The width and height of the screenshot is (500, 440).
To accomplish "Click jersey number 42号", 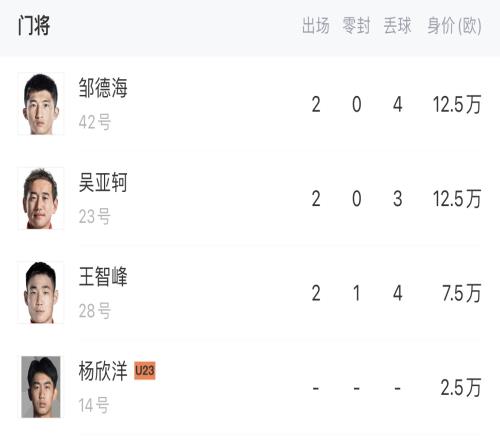I will click(95, 122).
